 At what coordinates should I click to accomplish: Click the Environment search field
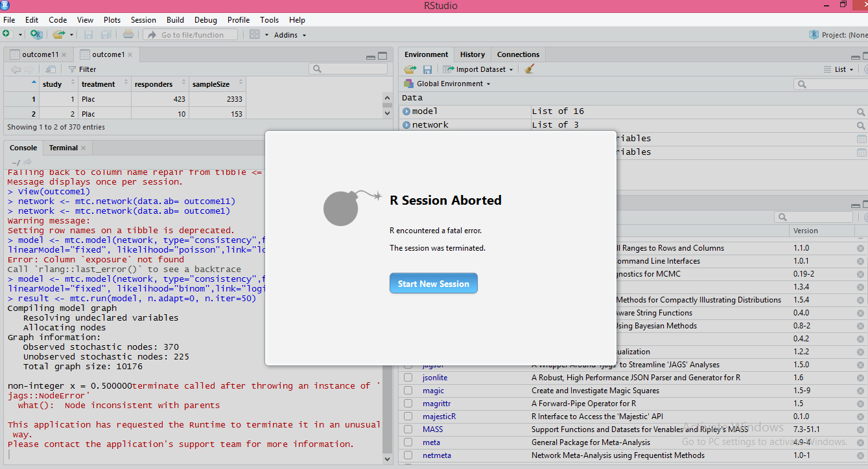coord(831,84)
